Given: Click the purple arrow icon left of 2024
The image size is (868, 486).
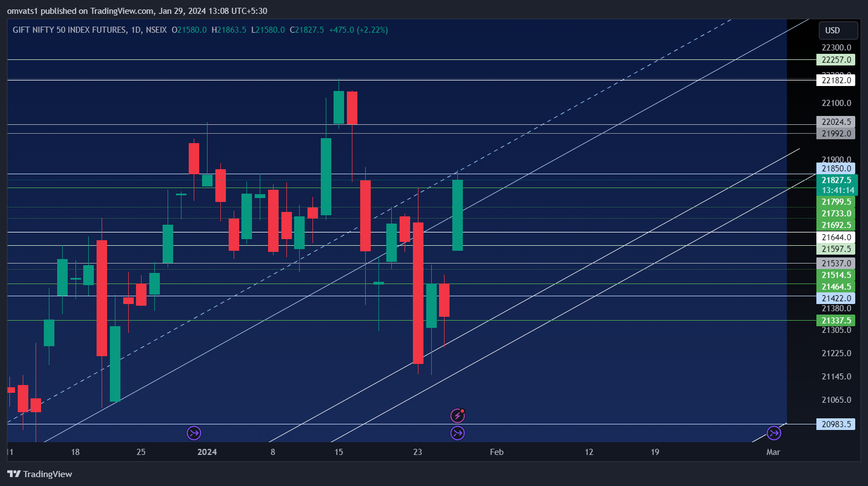Looking at the screenshot, I should tap(194, 433).
